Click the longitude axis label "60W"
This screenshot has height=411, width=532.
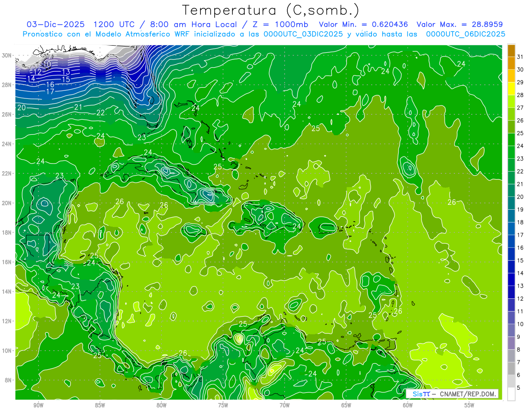[408, 405]
